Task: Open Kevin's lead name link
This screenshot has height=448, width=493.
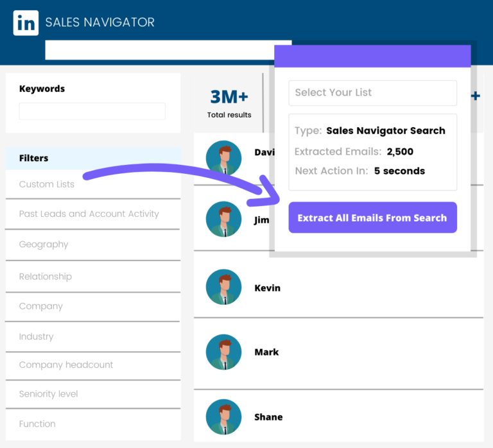Action: click(x=267, y=288)
